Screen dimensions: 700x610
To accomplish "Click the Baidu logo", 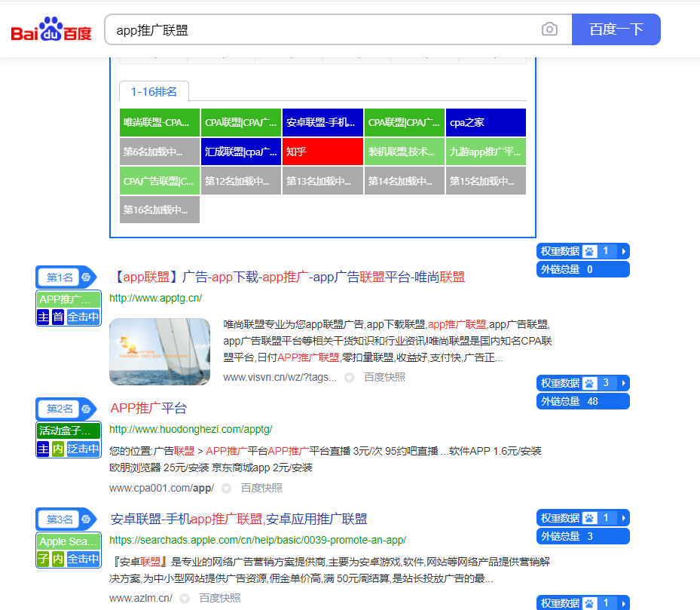I will tap(51, 29).
